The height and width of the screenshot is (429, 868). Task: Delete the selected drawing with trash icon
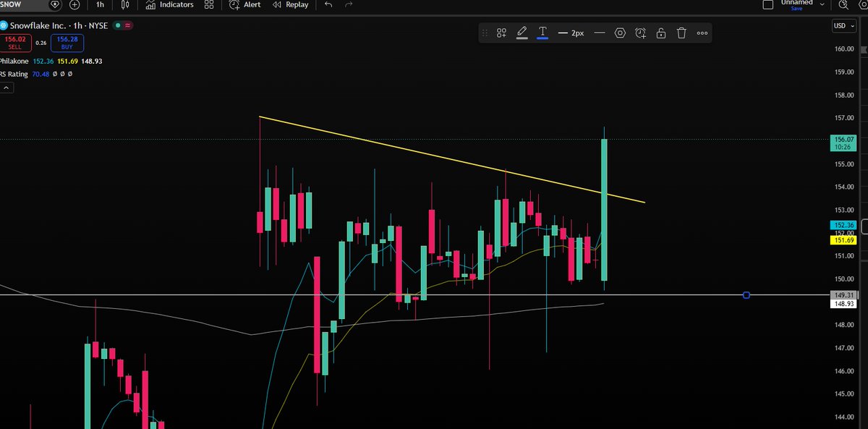(681, 33)
